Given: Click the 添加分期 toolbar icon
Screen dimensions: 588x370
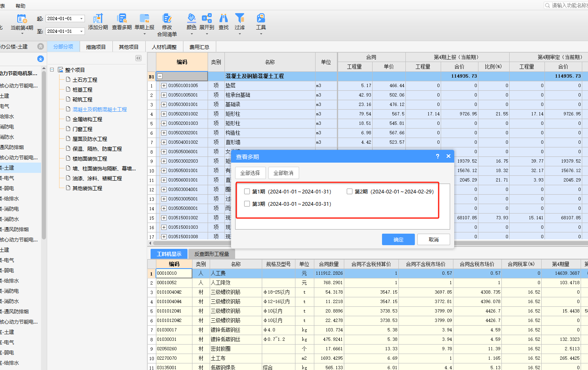Looking at the screenshot, I should click(x=98, y=18).
